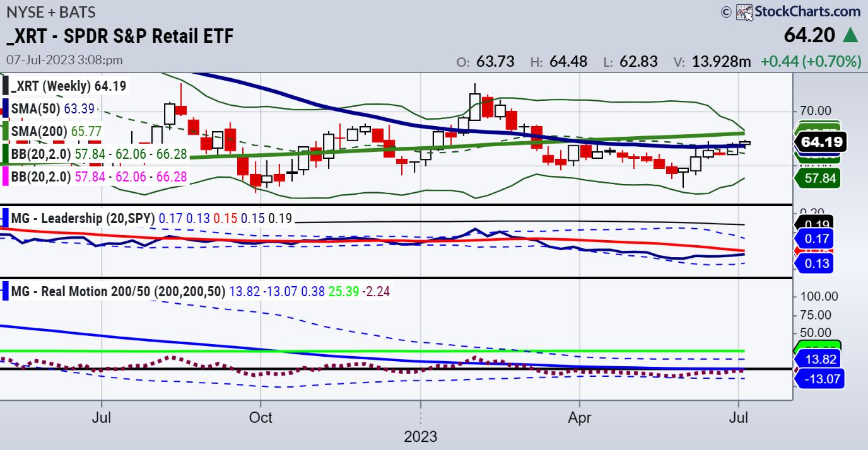Click the open value 63.73
868x450 pixels.
click(x=495, y=61)
